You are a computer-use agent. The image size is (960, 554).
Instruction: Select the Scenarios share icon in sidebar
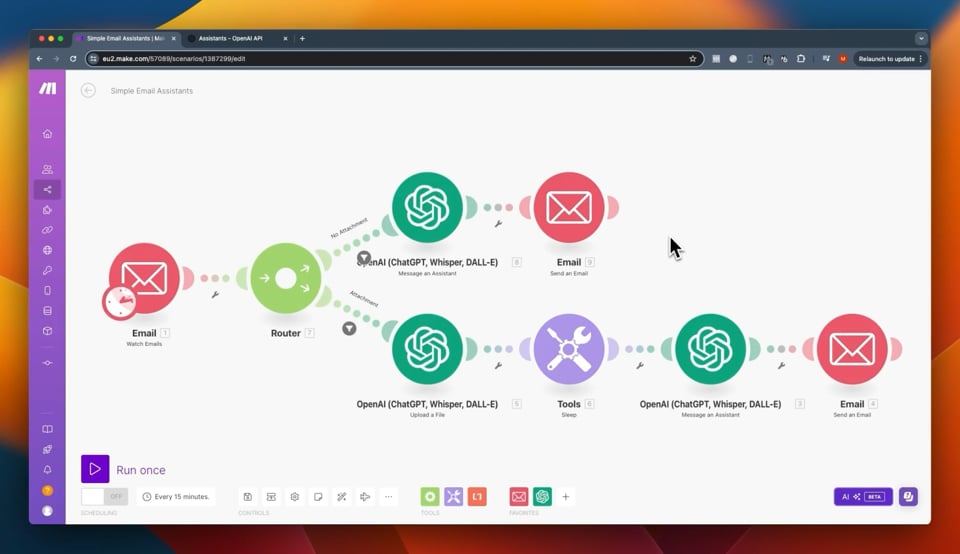[x=47, y=190]
